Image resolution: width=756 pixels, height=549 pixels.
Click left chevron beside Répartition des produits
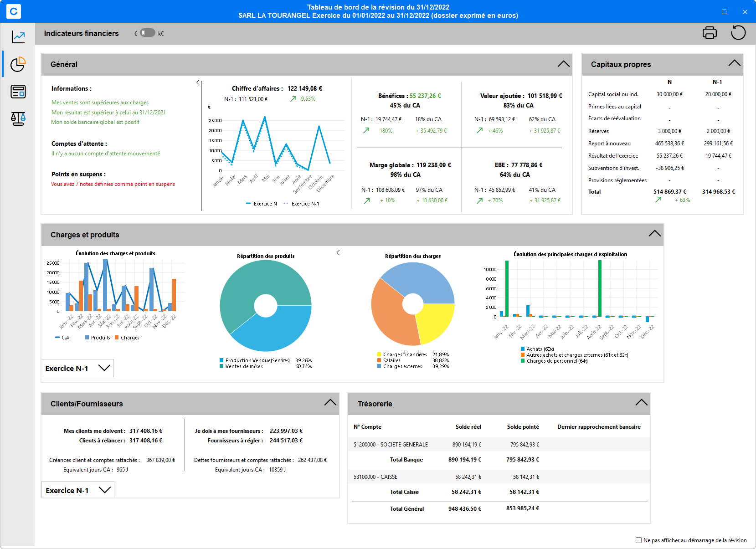(338, 252)
